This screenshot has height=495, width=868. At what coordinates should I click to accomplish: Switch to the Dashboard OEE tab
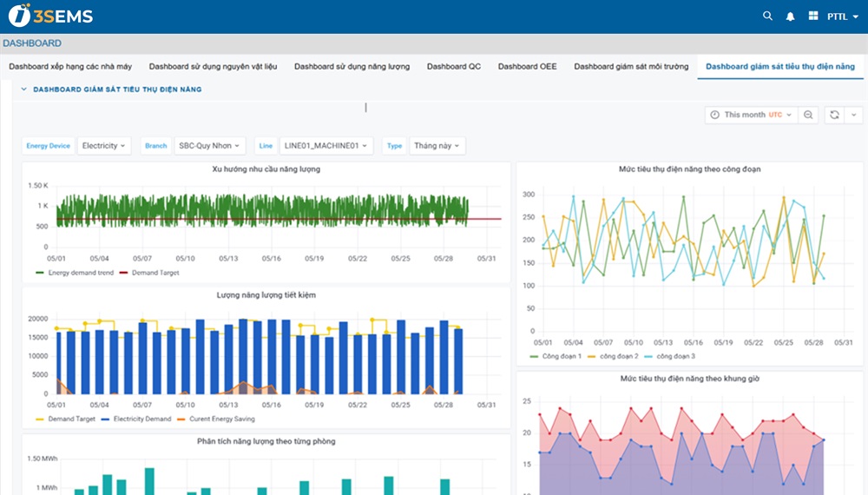click(527, 67)
